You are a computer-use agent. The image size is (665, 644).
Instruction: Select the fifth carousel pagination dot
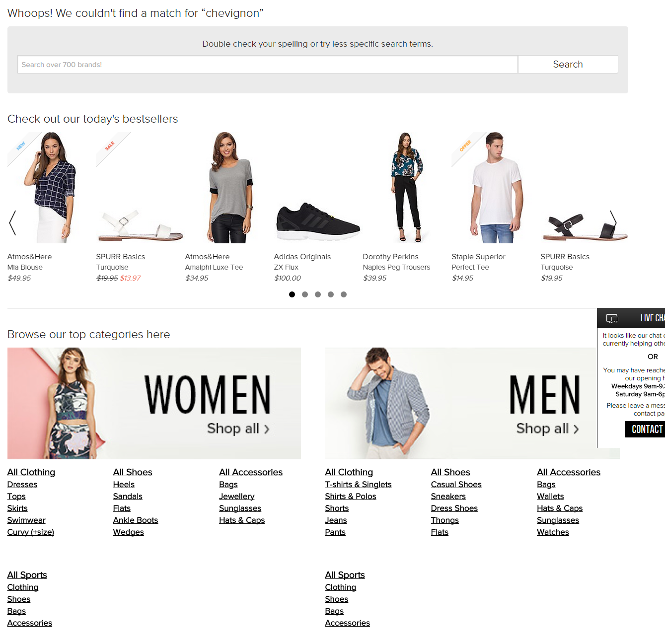pyautogui.click(x=344, y=294)
